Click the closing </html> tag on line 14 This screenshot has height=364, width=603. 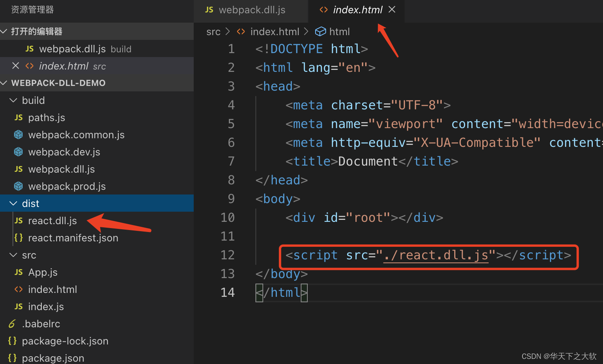282,293
